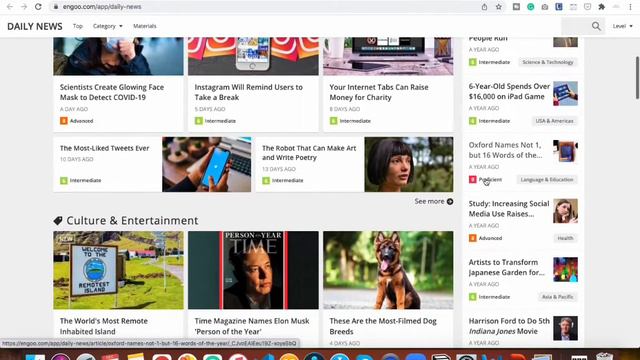Viewport: 640px width, 360px height.
Task: Click the DAILY NEWS logo
Action: coord(35,27)
